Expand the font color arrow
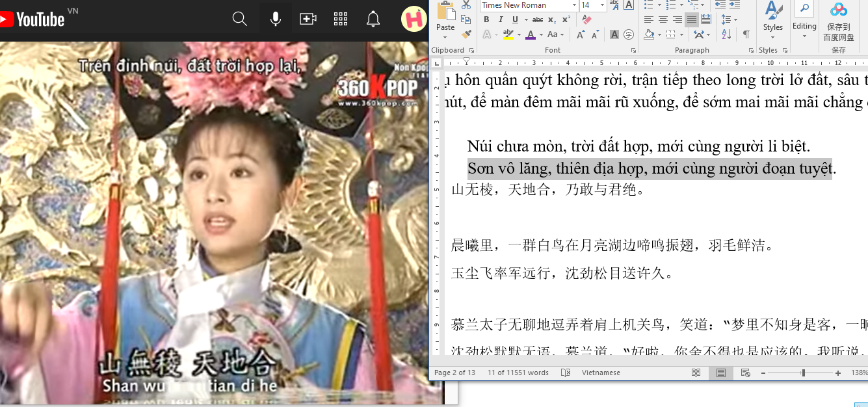 541,34
